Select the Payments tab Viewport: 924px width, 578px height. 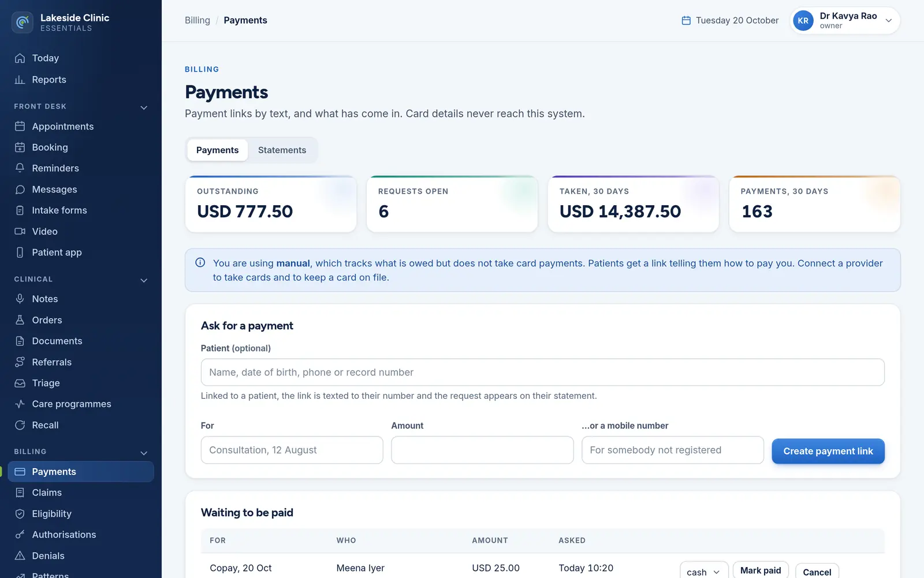click(x=217, y=150)
